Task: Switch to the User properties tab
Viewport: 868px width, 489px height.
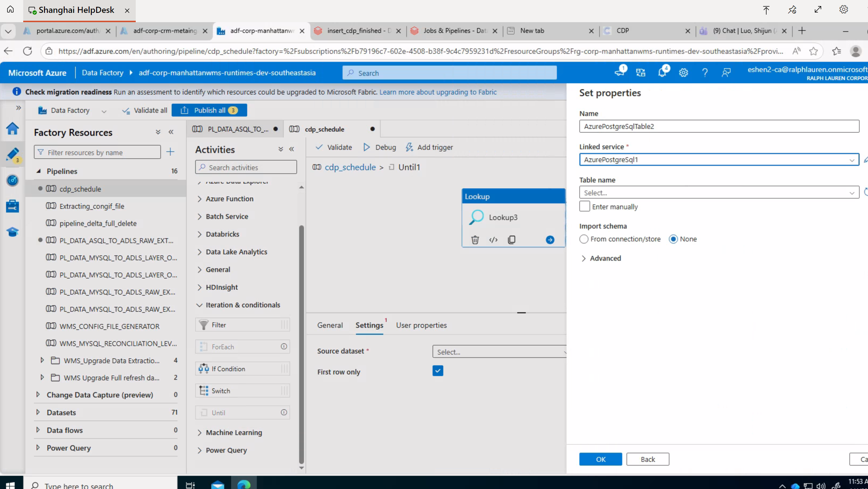Action: [421, 325]
